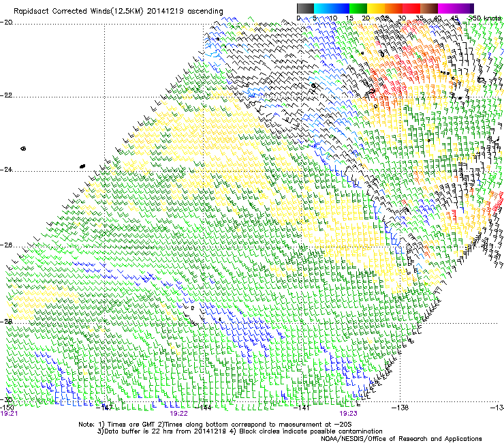Viewport: 504px width, 443px height.
Task: Click the latitude axis label '-26'
Action: [x=6, y=245]
